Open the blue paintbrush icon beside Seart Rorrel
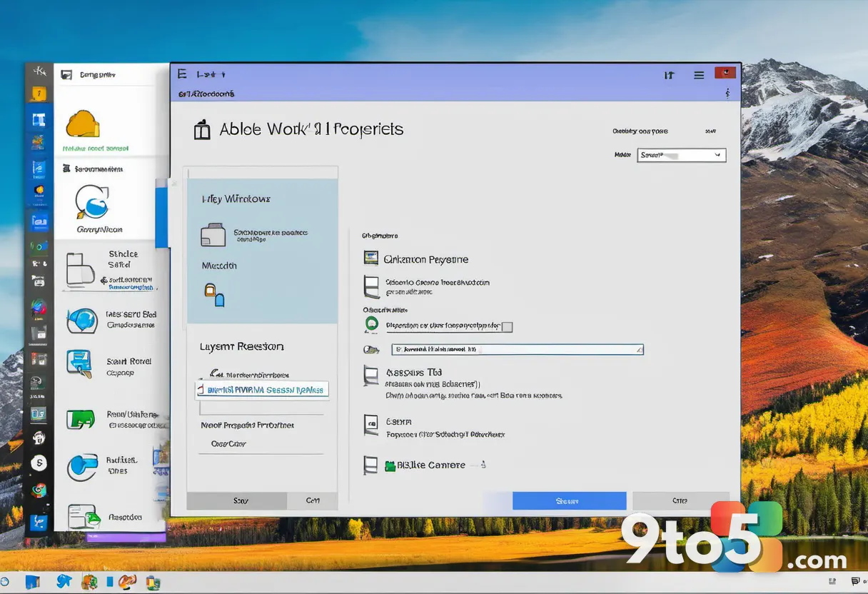The image size is (868, 594). (79, 363)
